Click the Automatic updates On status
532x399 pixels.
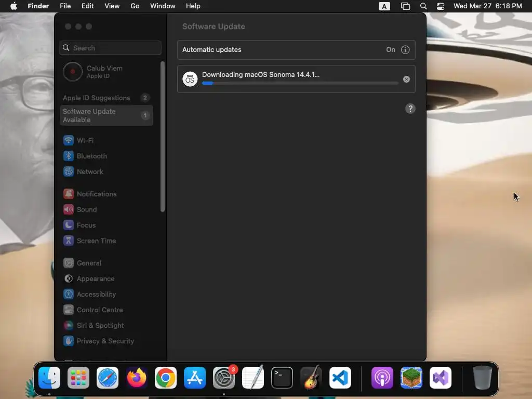coord(391,50)
